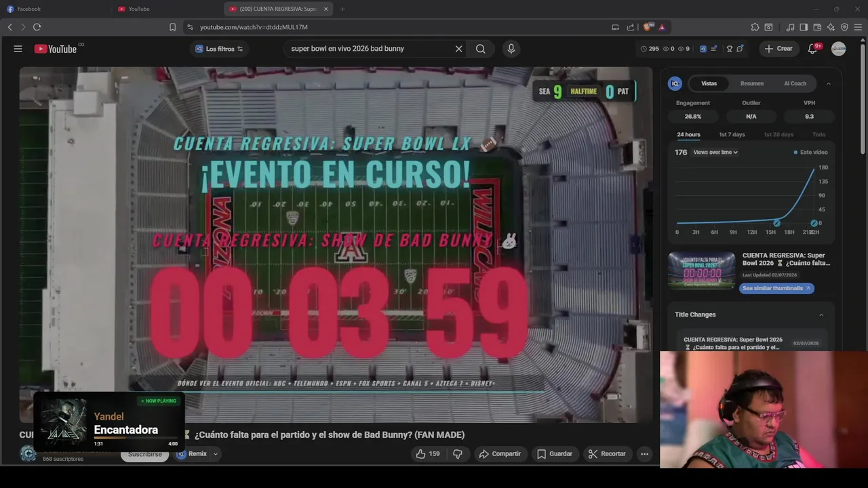The image size is (868, 488).
Task: Open Brave Shields lion icon
Action: pos(647,27)
